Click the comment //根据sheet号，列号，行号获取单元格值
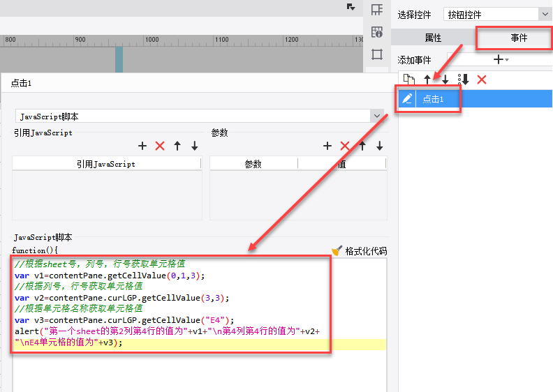 [x=99, y=264]
